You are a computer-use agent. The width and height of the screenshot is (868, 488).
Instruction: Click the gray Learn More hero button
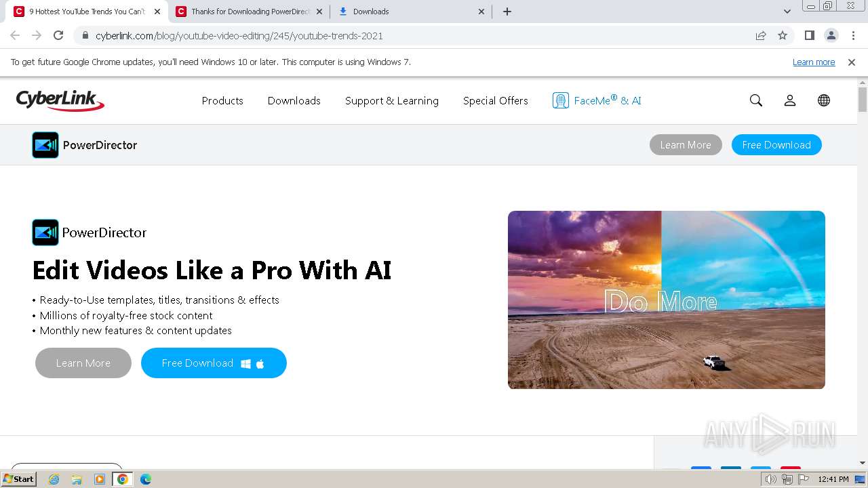tap(83, 363)
